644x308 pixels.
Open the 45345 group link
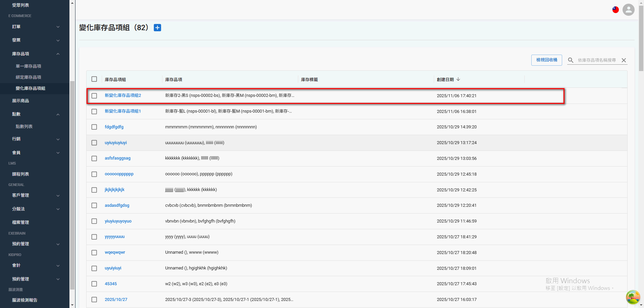[111, 284]
